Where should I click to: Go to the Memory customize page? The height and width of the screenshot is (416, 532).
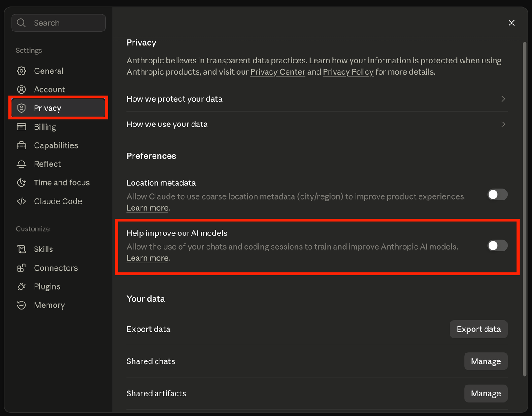point(59,305)
